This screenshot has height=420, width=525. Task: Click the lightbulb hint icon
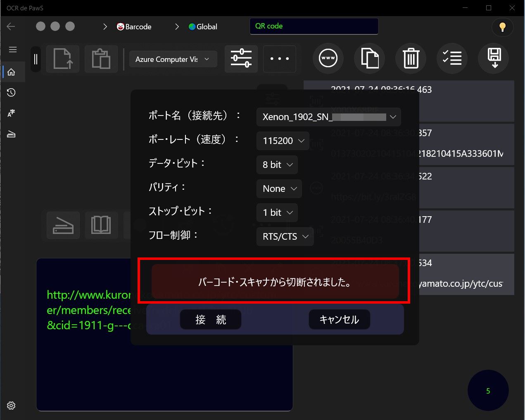pos(502,27)
